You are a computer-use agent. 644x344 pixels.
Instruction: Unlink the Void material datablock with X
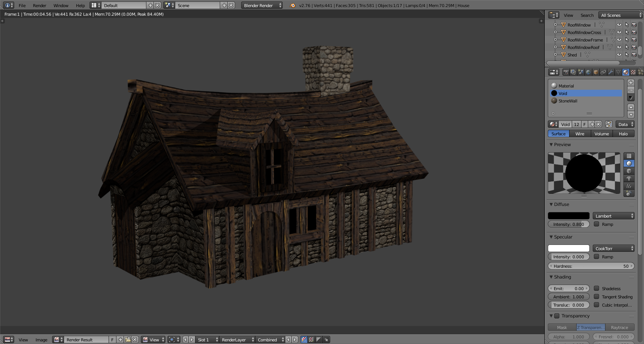(x=598, y=124)
